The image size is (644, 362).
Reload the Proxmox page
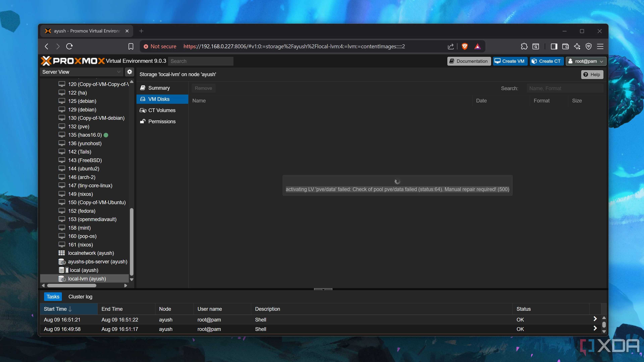[x=69, y=46]
